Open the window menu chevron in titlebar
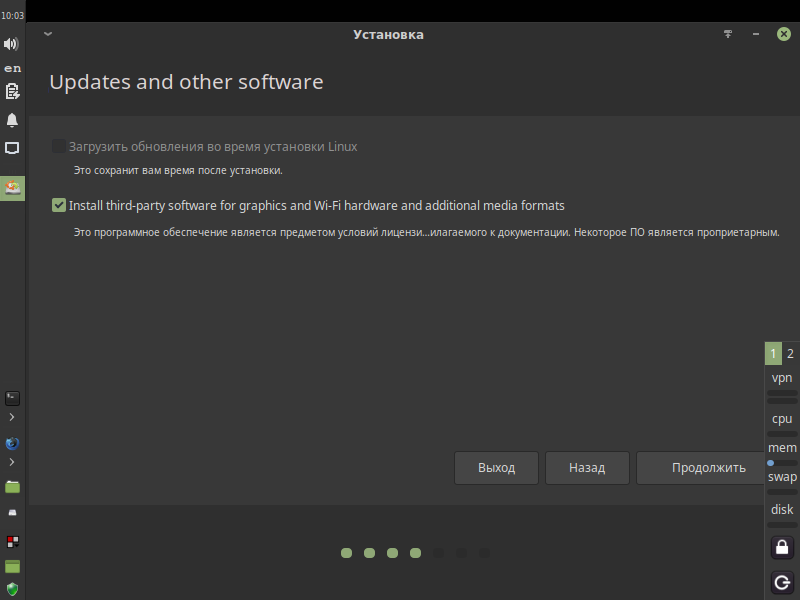Screen dimensions: 800x600 click(x=48, y=34)
